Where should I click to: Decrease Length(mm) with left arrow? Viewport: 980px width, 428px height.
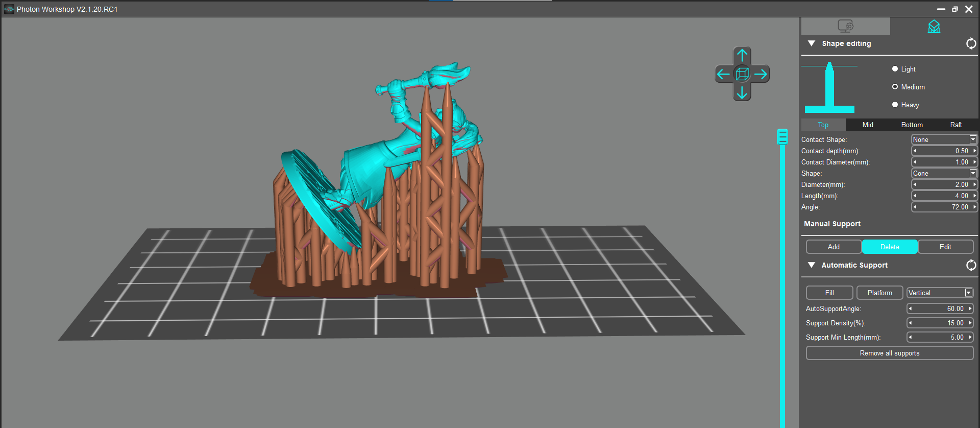pos(915,196)
